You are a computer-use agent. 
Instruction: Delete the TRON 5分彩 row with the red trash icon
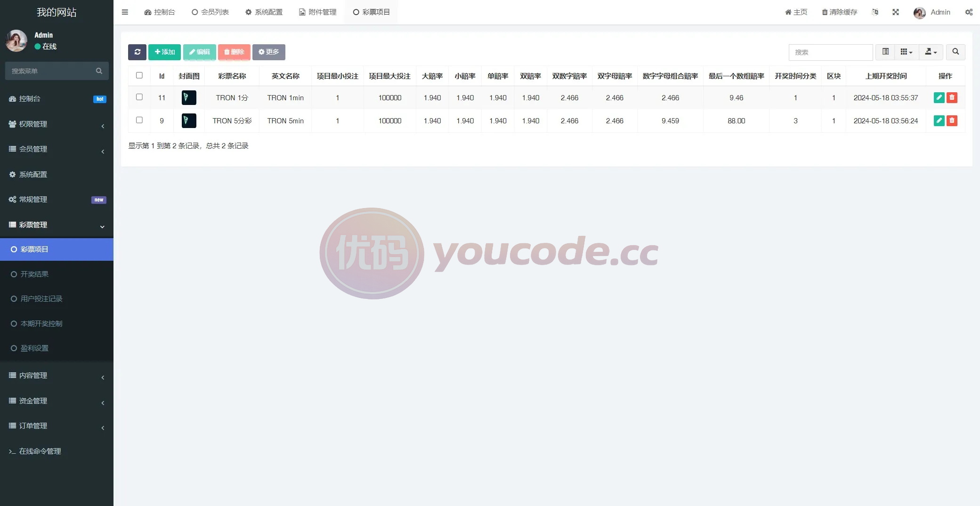952,120
